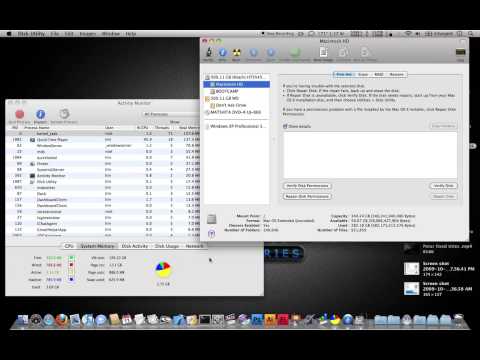Select the Macintosh HD volume in sidebar
This screenshot has width=480, height=360.
coord(237,84)
